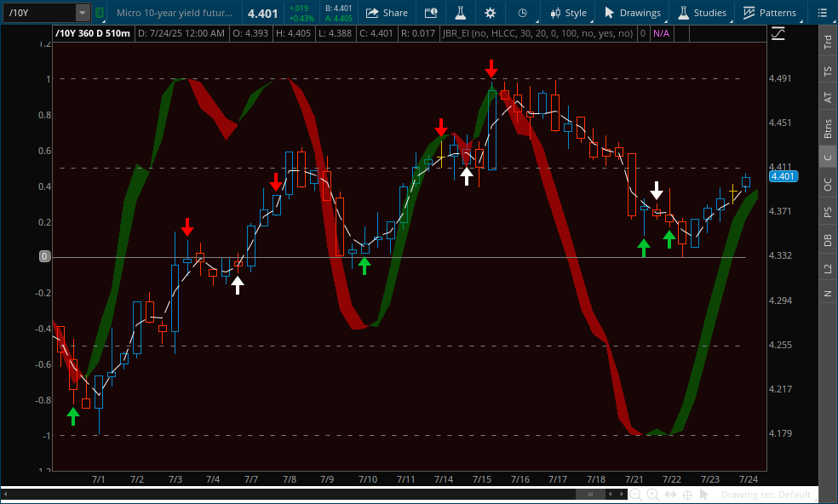Click the /10Y 360 D 510m chart title

(x=93, y=33)
